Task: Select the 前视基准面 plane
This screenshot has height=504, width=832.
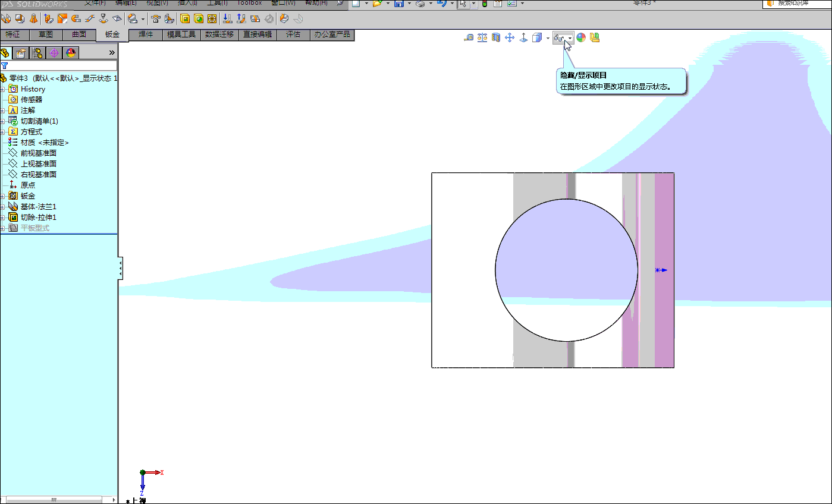Action: tap(39, 153)
